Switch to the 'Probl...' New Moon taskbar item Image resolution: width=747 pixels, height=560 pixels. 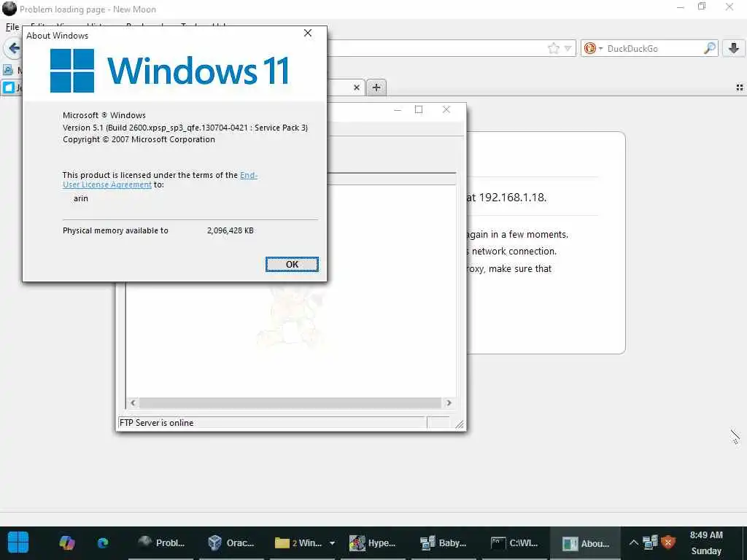pyautogui.click(x=160, y=542)
